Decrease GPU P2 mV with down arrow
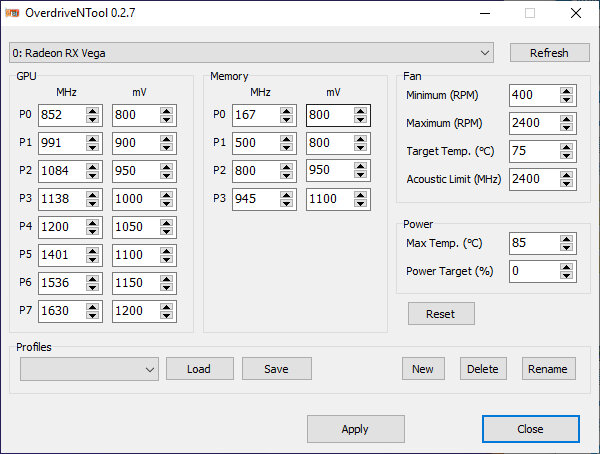 [166, 175]
